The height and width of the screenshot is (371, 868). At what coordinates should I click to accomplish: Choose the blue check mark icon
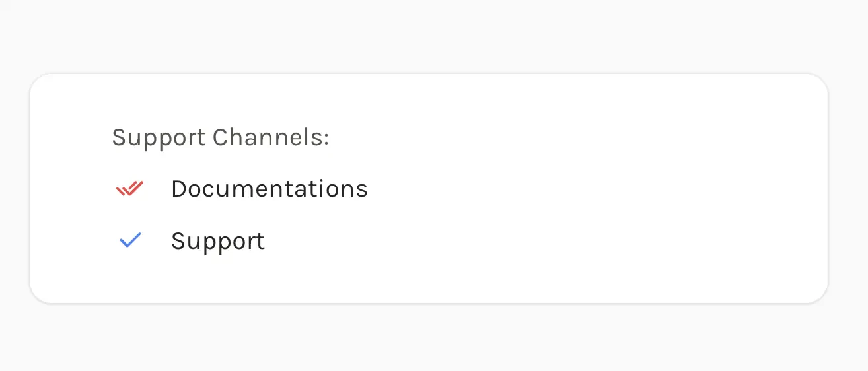(x=130, y=240)
